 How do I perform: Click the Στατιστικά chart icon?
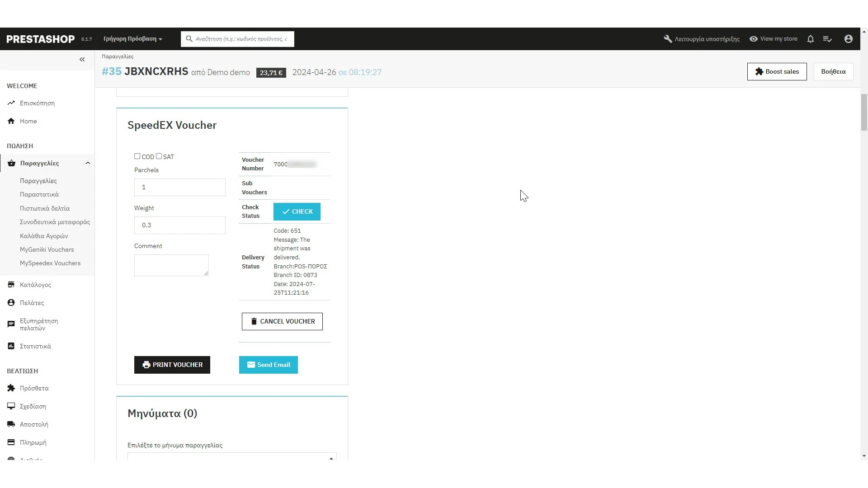[x=11, y=346]
